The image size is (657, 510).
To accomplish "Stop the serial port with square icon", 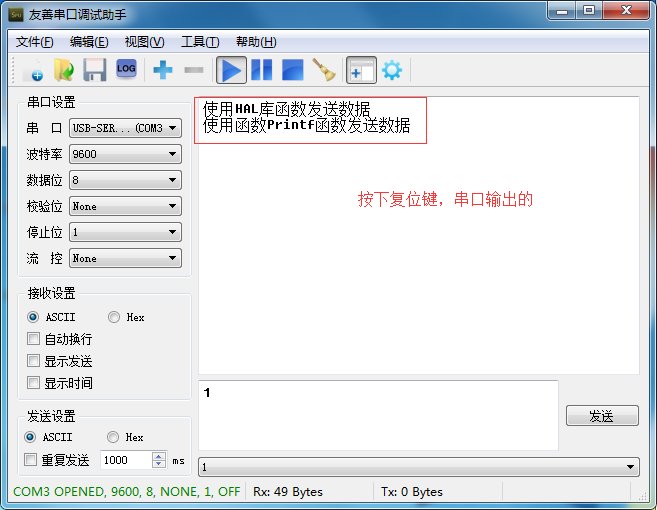I will click(292, 70).
